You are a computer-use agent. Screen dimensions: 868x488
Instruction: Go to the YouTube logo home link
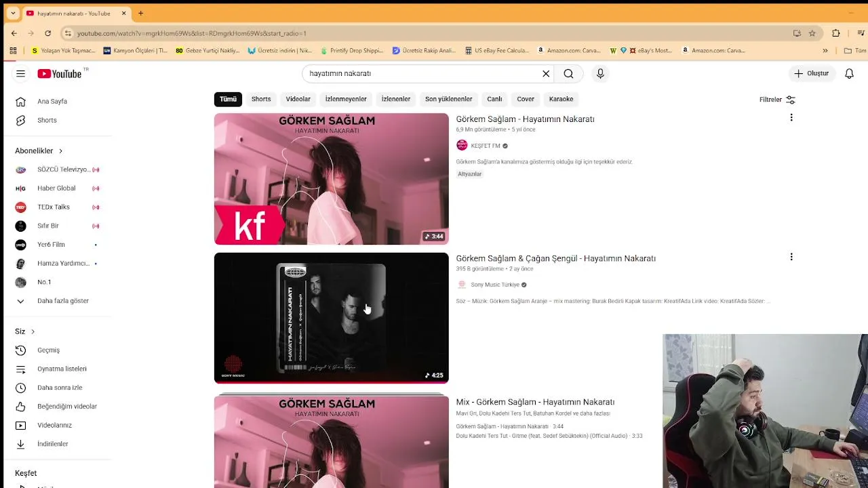pos(59,73)
